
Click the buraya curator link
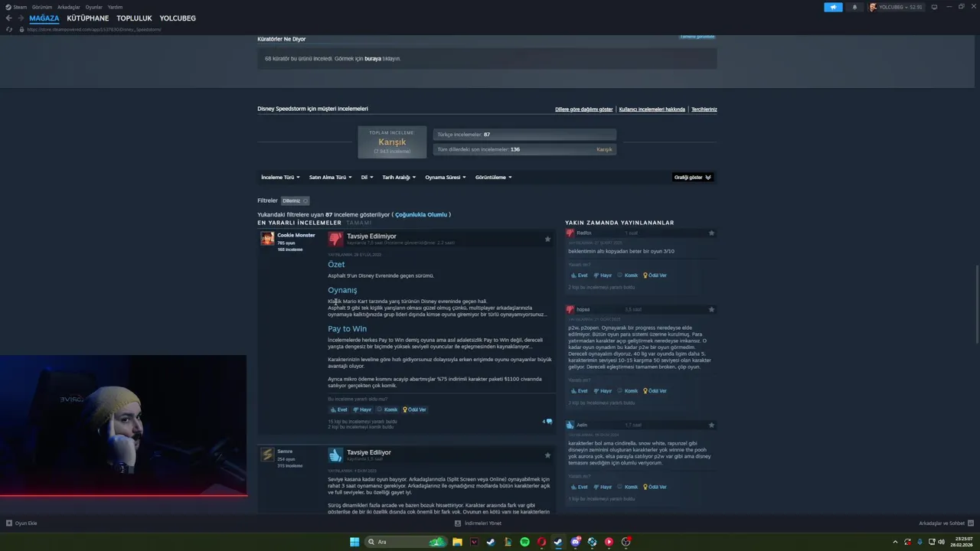[373, 58]
